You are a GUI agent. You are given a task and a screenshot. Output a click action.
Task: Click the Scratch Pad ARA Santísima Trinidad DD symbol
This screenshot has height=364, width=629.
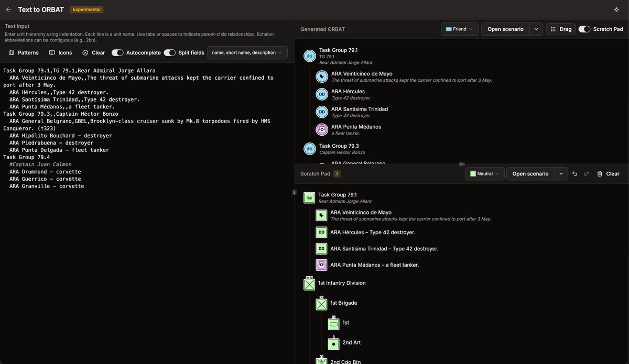[x=321, y=249]
